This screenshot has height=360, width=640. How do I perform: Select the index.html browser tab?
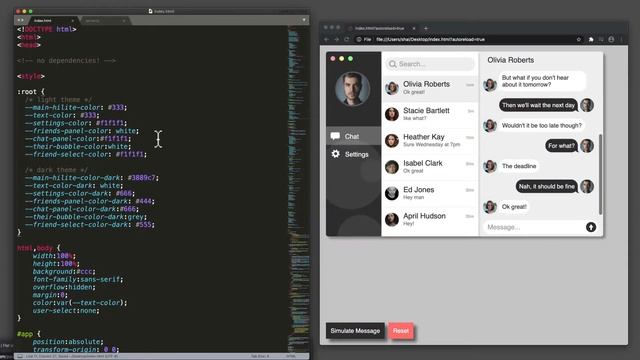coord(382,28)
